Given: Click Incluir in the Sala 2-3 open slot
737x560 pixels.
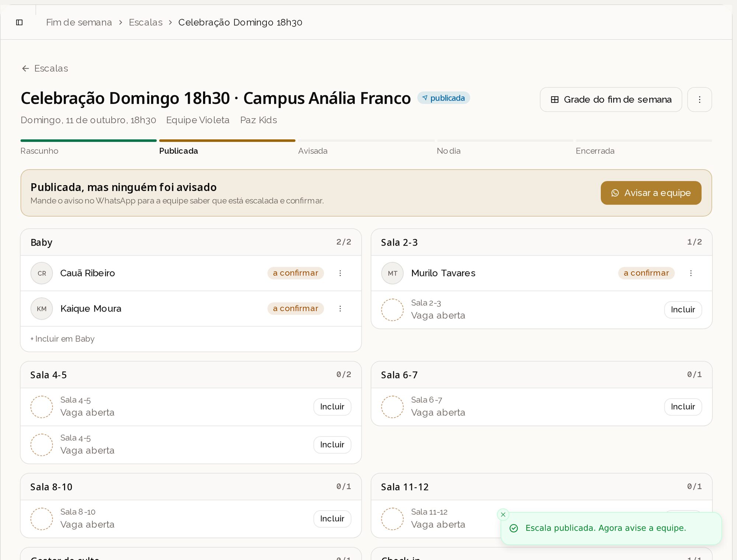Looking at the screenshot, I should click(x=683, y=310).
